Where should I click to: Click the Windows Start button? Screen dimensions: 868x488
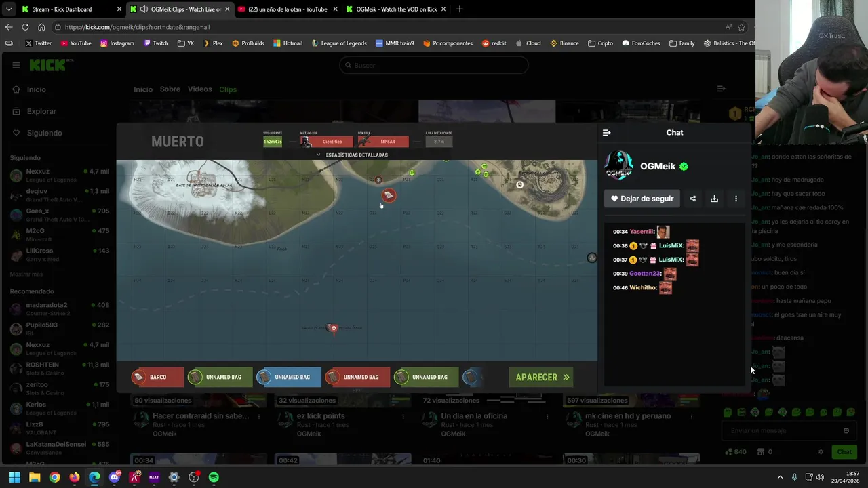14,477
